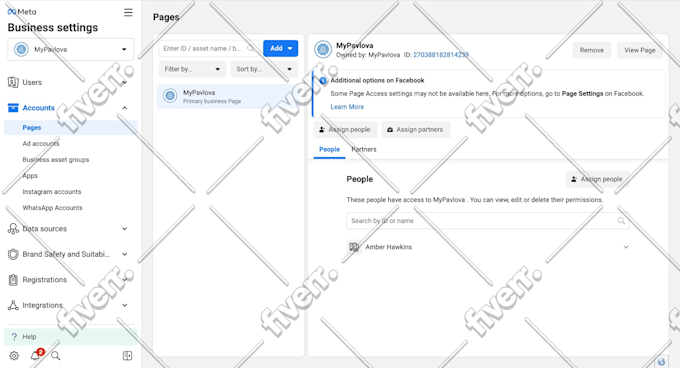Click the Users sidebar icon
680x368 pixels.
(13, 82)
